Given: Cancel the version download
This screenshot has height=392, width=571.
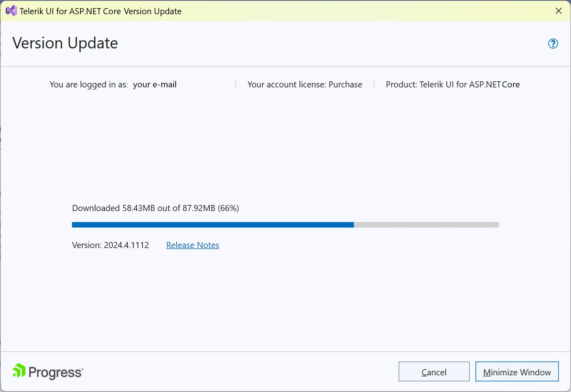Looking at the screenshot, I should click(434, 371).
